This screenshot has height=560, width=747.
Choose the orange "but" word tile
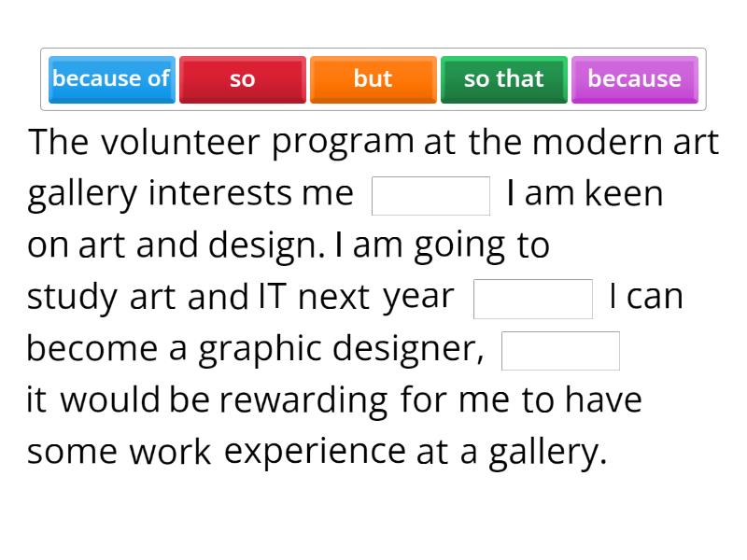[x=373, y=78]
